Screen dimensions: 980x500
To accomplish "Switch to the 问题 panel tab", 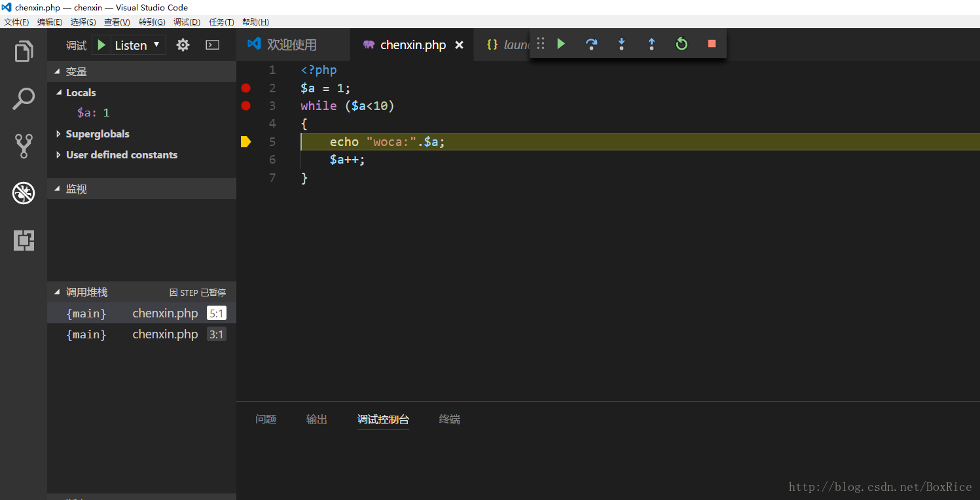I will tap(266, 420).
